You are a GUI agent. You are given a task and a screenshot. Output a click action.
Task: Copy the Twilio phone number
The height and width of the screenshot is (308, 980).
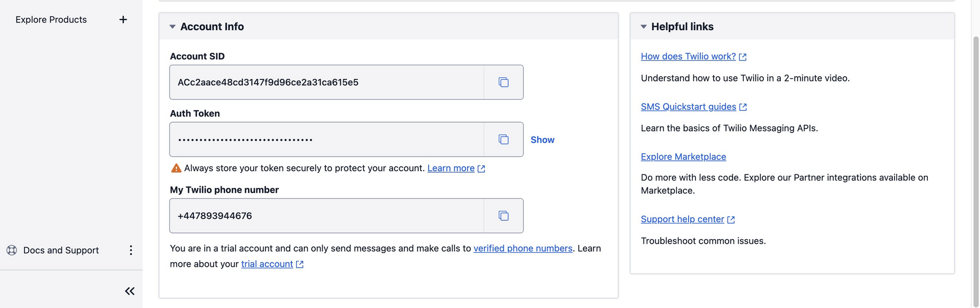[x=503, y=216]
